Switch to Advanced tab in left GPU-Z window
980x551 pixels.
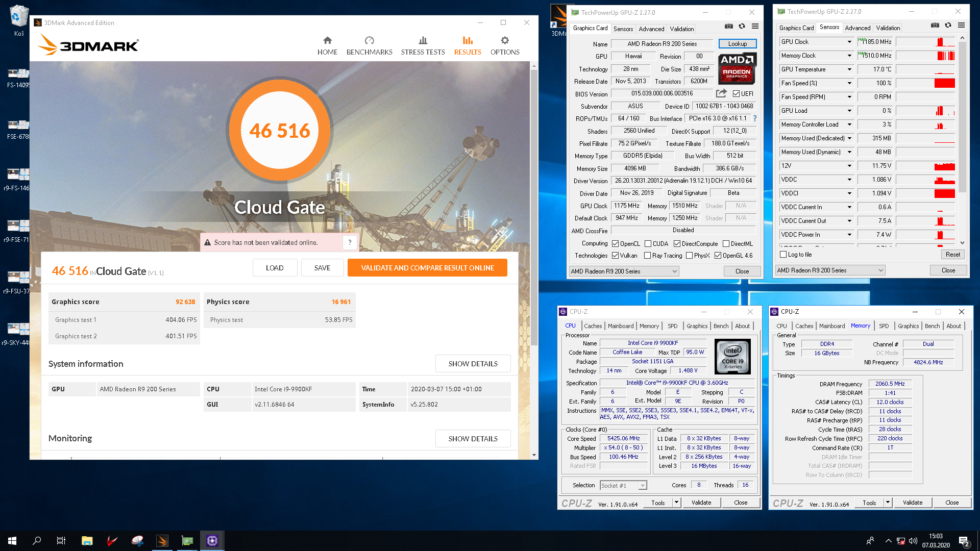(651, 29)
